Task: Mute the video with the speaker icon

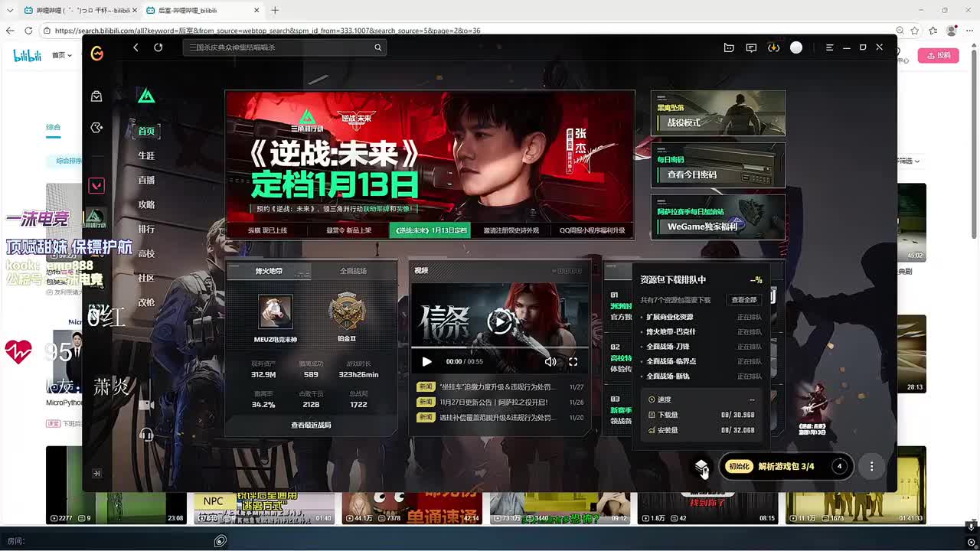Action: tap(550, 362)
